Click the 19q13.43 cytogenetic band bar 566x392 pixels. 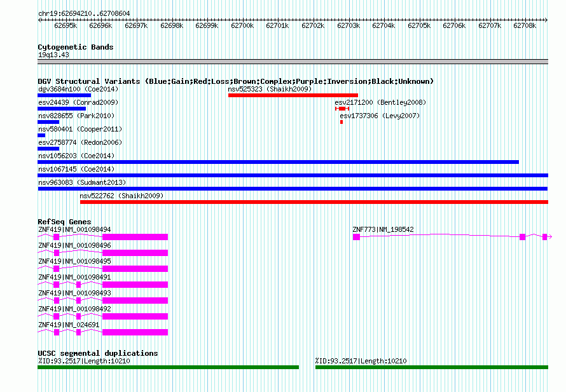(x=293, y=62)
